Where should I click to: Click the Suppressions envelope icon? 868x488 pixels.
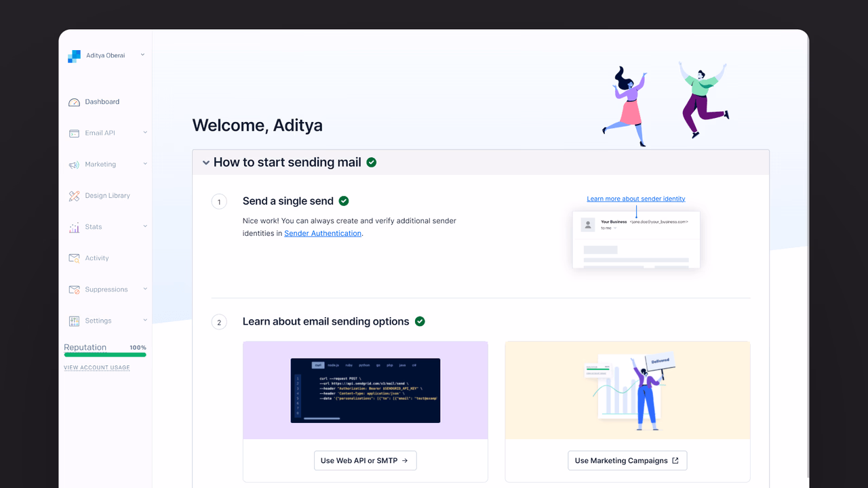click(74, 289)
